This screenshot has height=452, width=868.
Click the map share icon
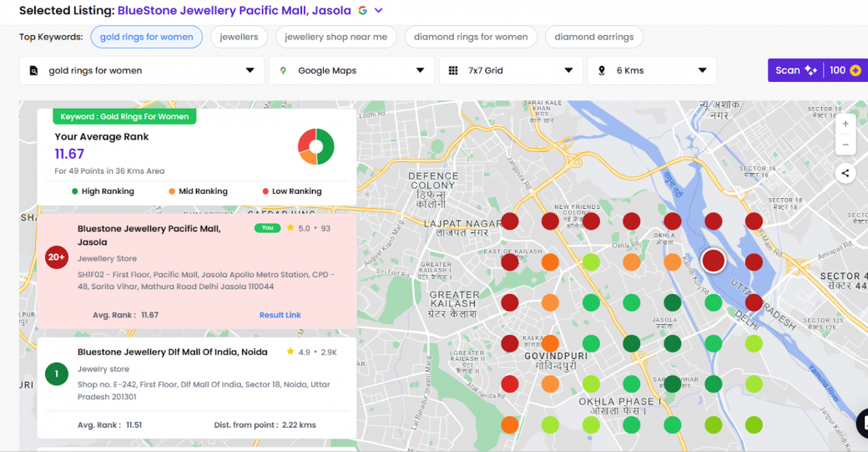pos(845,174)
